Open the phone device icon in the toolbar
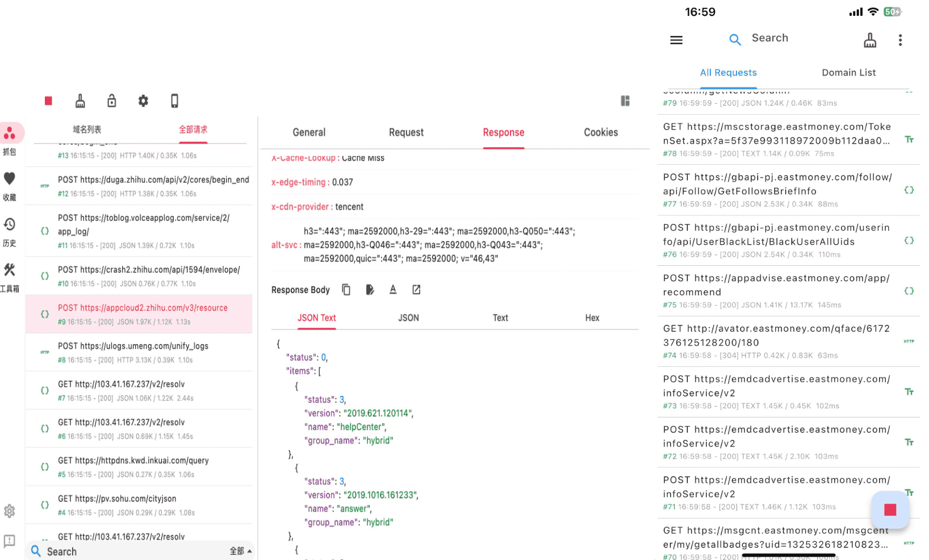Screen dimensions: 929x560 coord(174,101)
